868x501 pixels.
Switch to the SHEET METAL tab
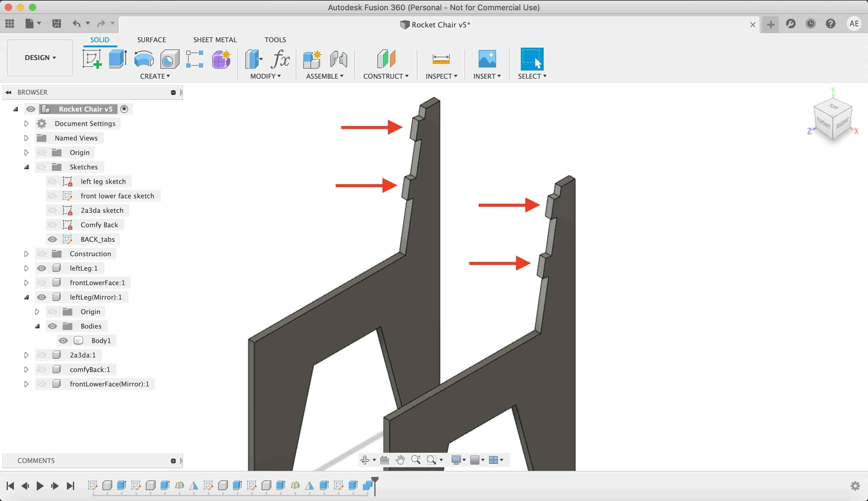[x=215, y=39]
